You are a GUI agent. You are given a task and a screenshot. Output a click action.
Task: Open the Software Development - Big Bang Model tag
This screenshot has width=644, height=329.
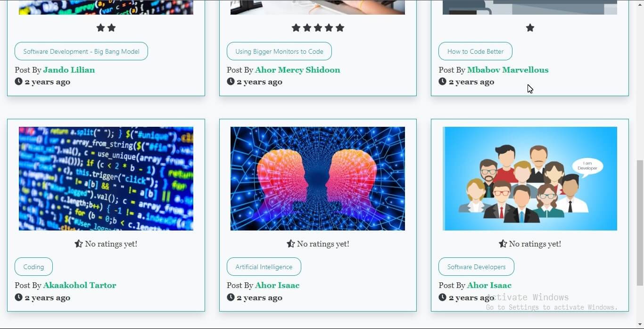click(x=81, y=51)
